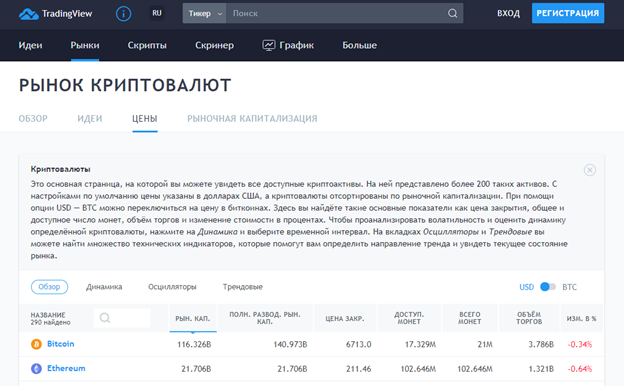Click the 290 найдено results count

click(x=51, y=322)
